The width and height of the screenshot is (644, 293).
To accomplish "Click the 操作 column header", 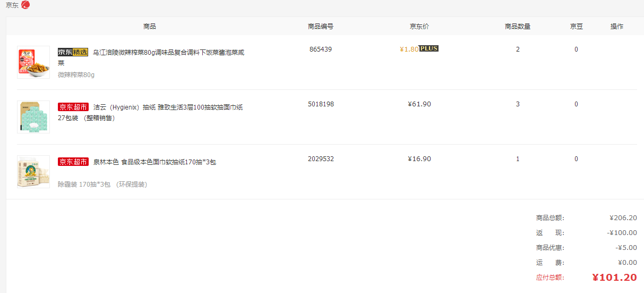I will pos(617,26).
